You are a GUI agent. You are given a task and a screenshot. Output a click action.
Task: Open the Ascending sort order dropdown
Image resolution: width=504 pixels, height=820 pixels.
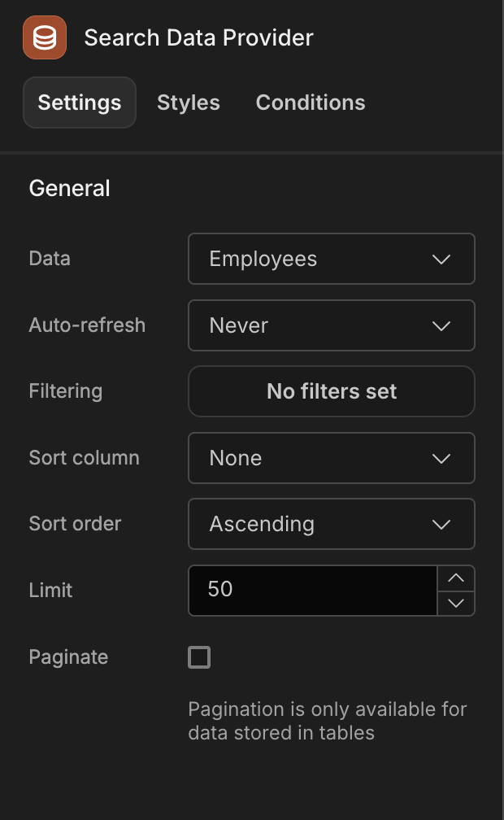point(332,524)
